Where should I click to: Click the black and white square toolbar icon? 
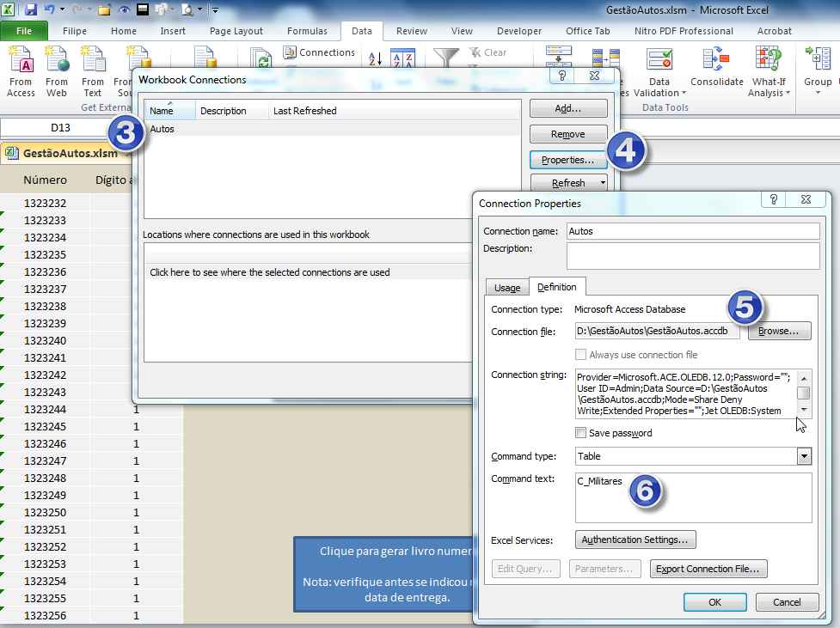(x=142, y=9)
